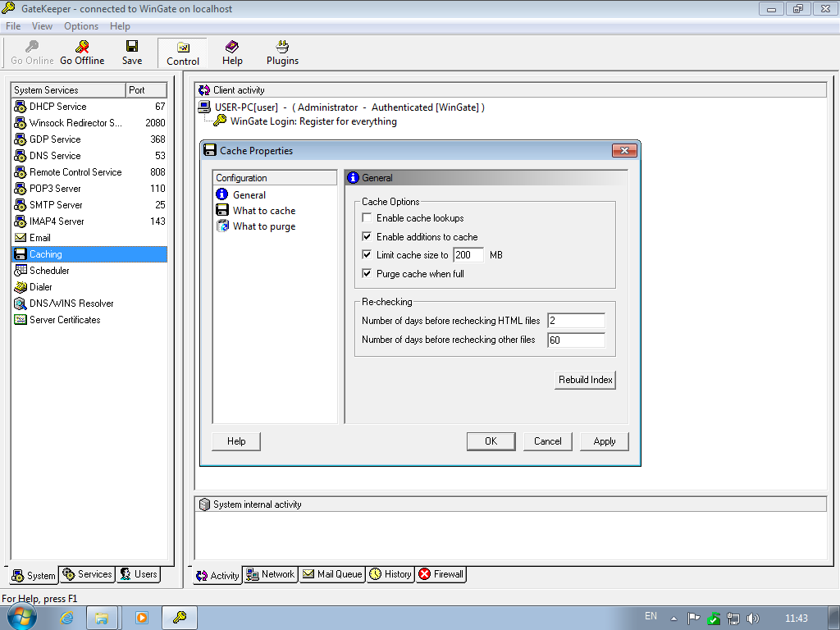The width and height of the screenshot is (840, 630).
Task: Click the volume speaker tray icon
Action: (x=753, y=619)
